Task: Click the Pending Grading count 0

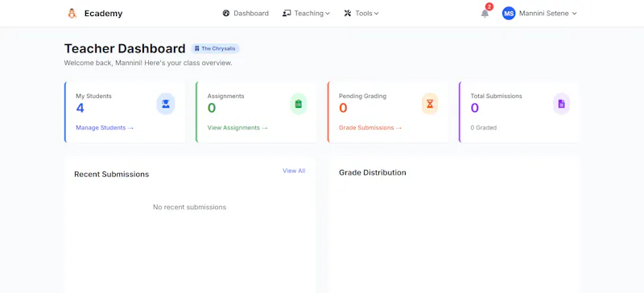Action: (343, 108)
